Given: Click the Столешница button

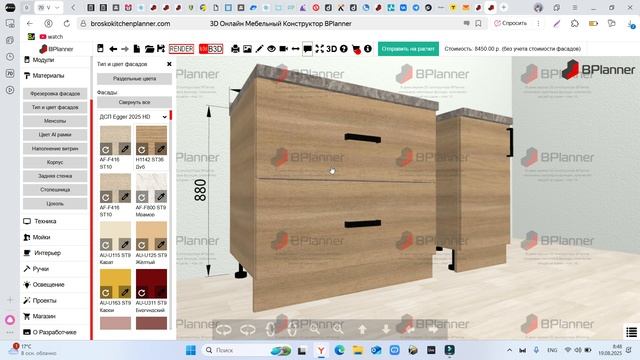Looking at the screenshot, I should (x=55, y=190).
